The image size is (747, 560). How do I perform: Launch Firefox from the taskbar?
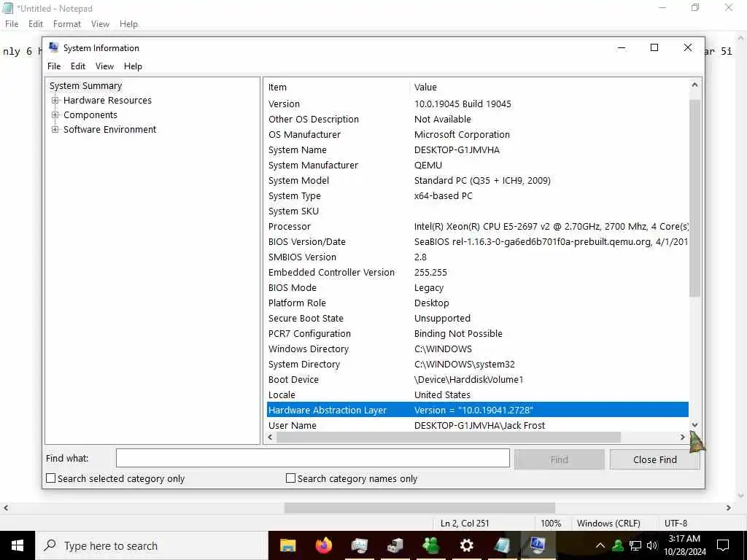(x=323, y=545)
